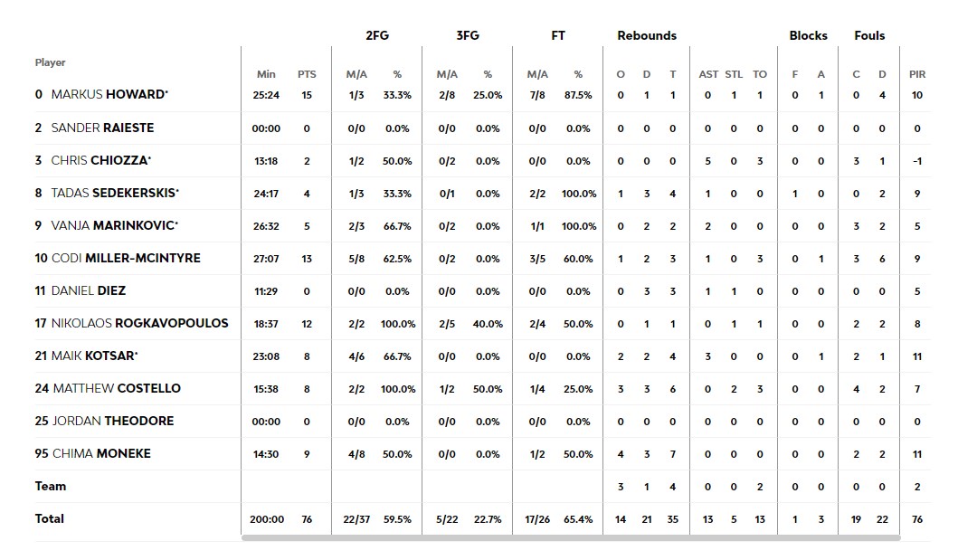Open Matthew Costello's profile
Screen dimensions: 958x560
[117, 388]
